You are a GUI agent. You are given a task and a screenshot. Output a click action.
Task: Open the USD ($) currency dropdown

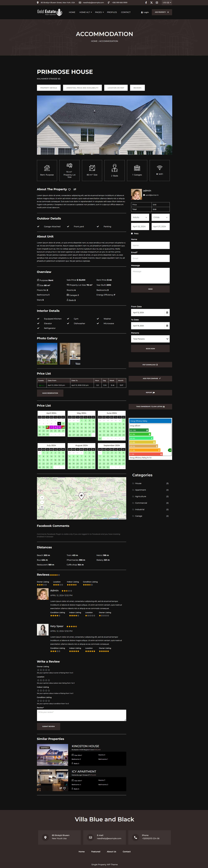[167, 2]
